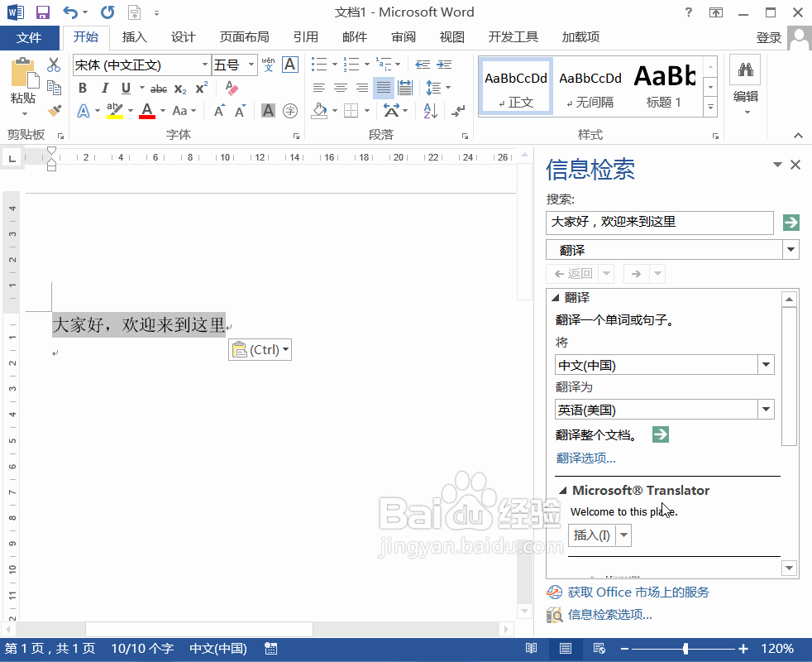812x662 pixels.
Task: Open 翻译选项... link
Action: coord(585,458)
